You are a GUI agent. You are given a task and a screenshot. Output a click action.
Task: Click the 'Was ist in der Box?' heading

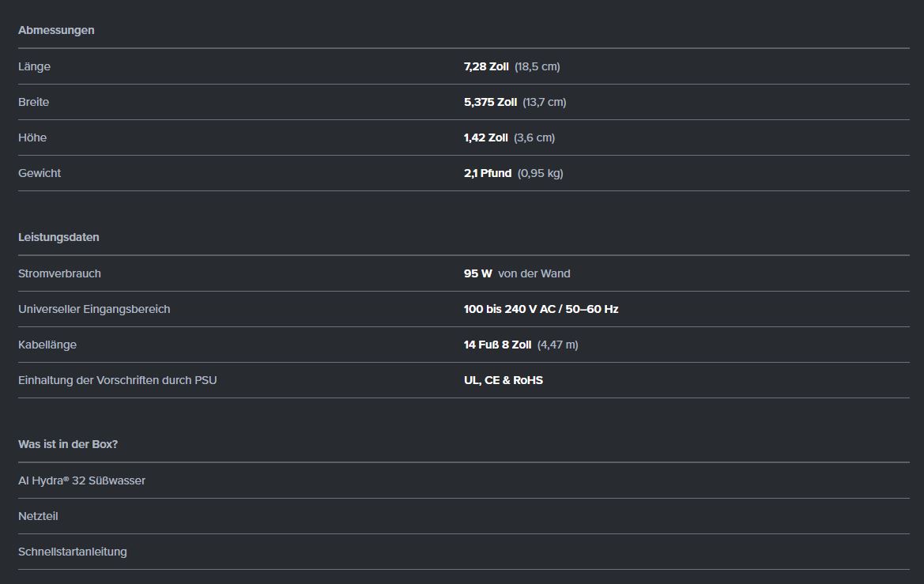coord(68,444)
